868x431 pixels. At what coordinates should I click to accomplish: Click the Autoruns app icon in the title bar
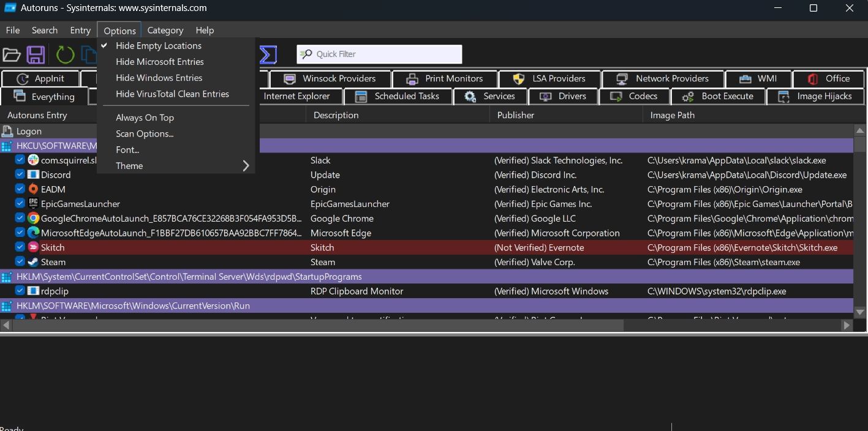pos(10,8)
